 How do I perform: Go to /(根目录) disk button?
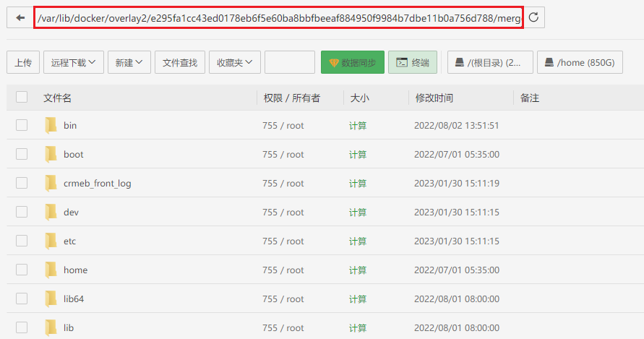click(490, 62)
